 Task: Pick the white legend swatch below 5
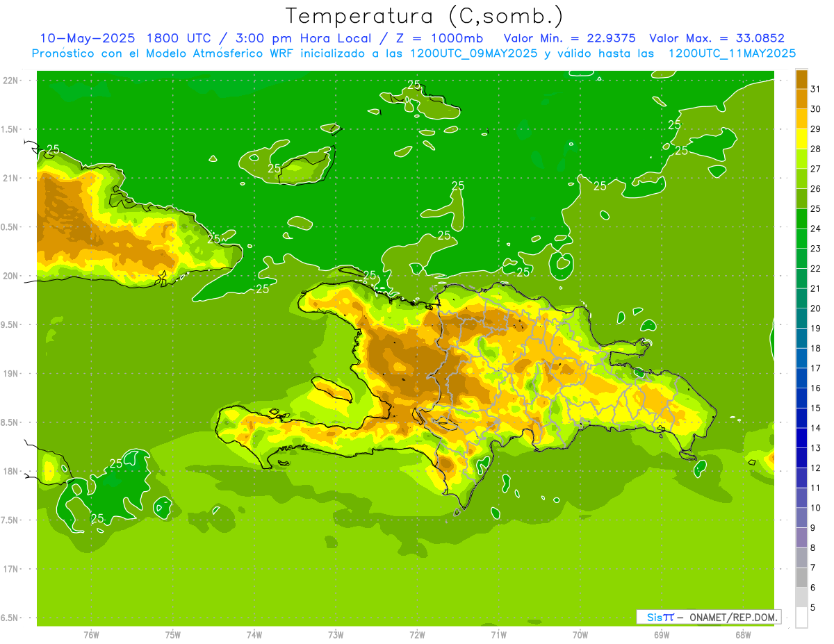pyautogui.click(x=801, y=618)
